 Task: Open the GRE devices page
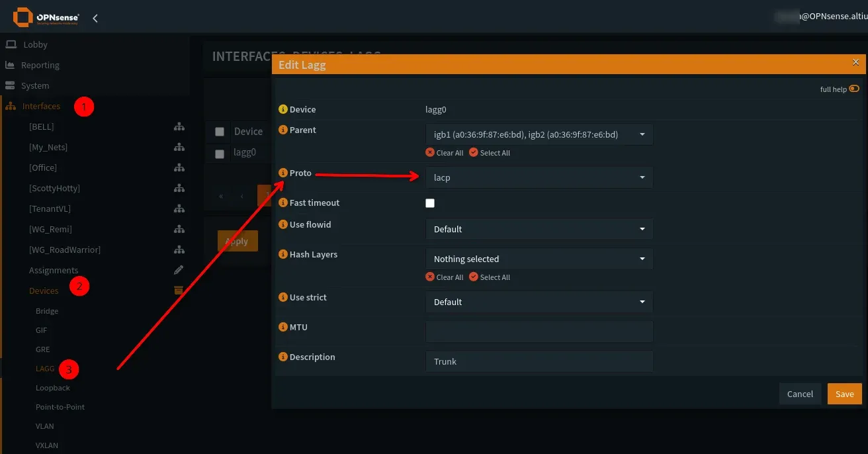coord(42,349)
